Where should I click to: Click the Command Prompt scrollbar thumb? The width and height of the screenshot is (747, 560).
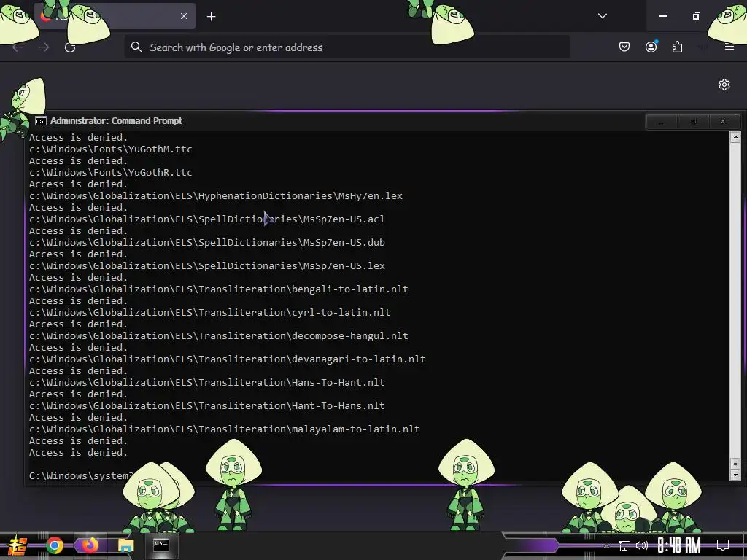(735, 463)
